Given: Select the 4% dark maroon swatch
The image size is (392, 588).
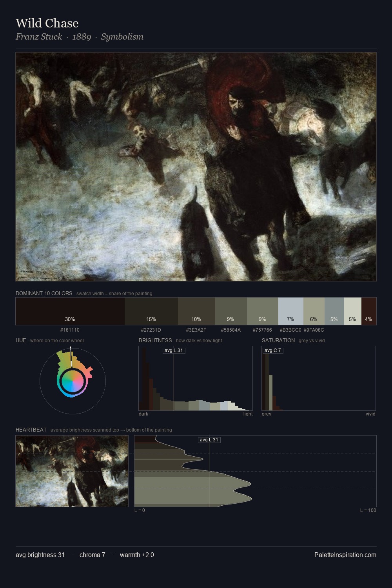Looking at the screenshot, I should [x=369, y=311].
